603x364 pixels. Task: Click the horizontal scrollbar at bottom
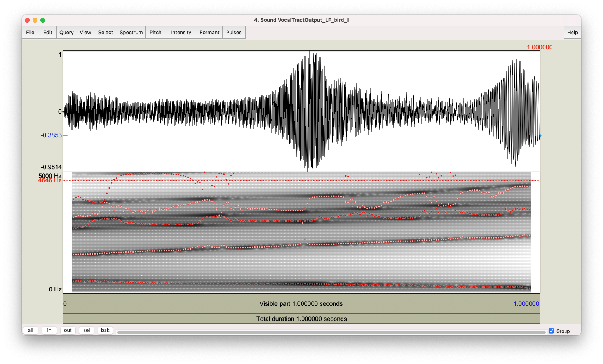tap(331, 332)
